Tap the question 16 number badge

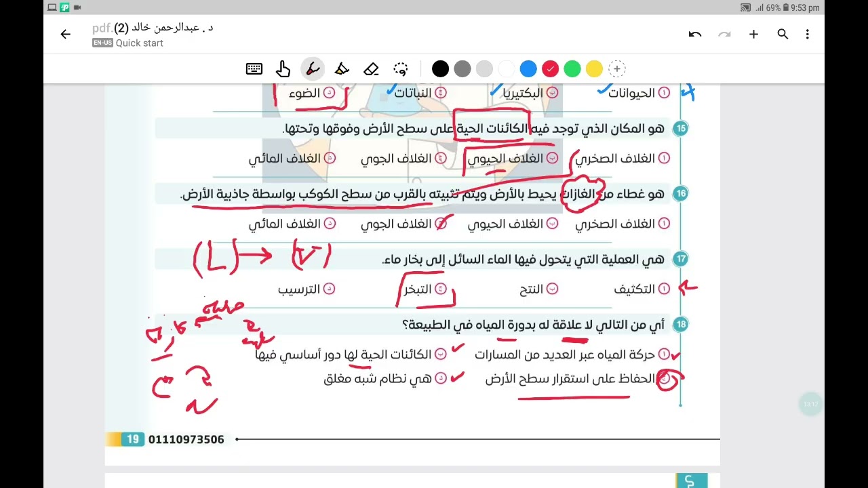pos(680,193)
